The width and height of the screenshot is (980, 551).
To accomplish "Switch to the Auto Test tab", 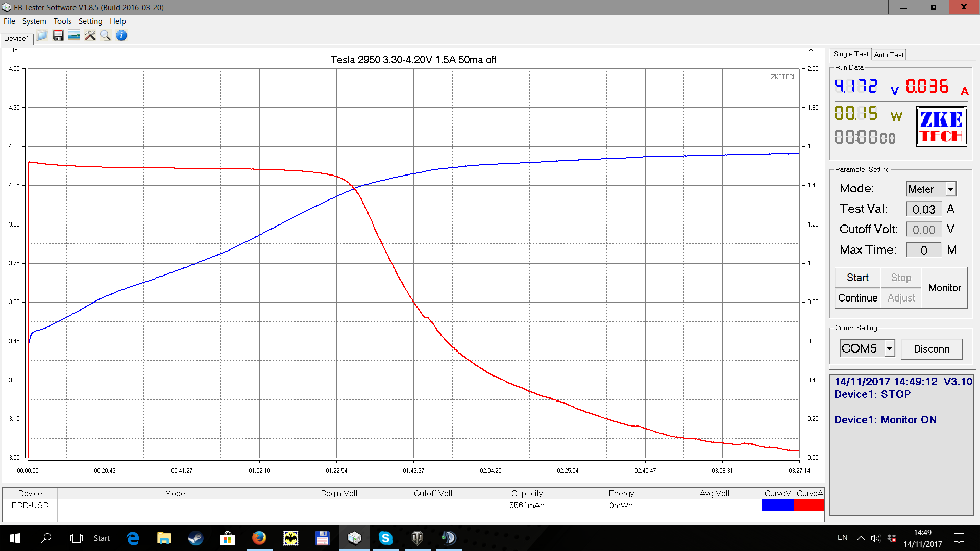I will pyautogui.click(x=889, y=55).
